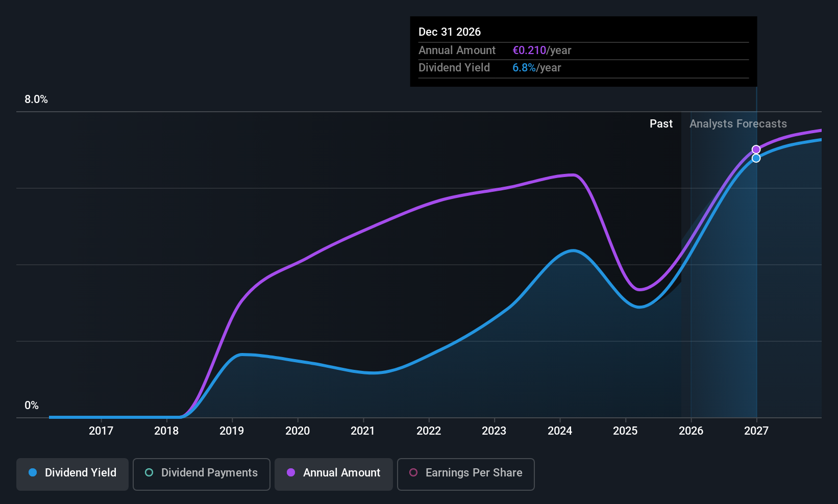Click the pink ring beside Earnings Per Share

tap(413, 473)
